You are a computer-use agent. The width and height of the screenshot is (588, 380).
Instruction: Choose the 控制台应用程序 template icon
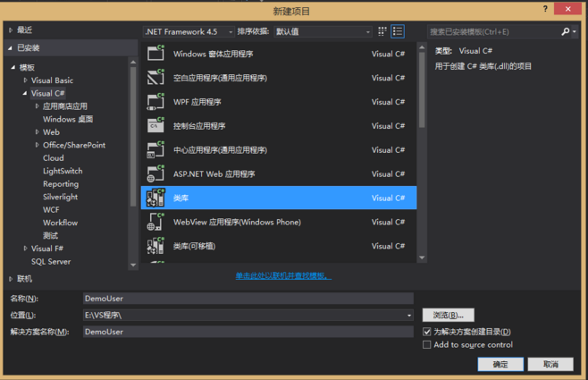coord(155,125)
